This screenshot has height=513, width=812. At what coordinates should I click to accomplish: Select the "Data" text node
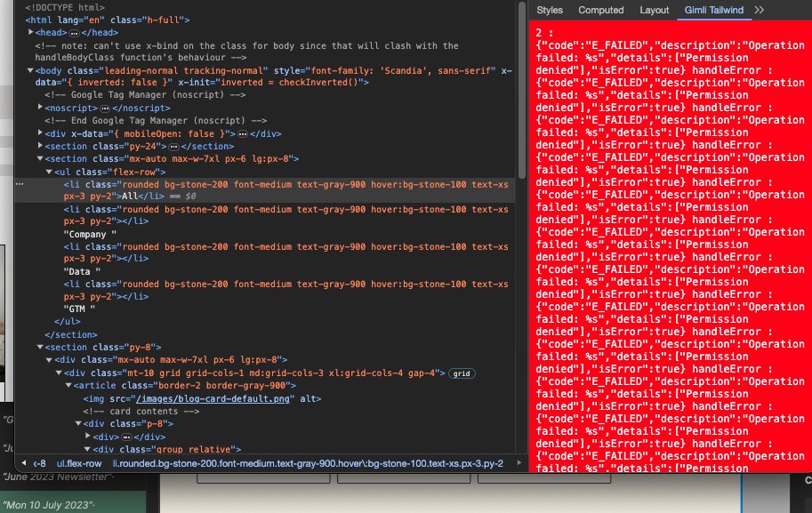click(82, 272)
